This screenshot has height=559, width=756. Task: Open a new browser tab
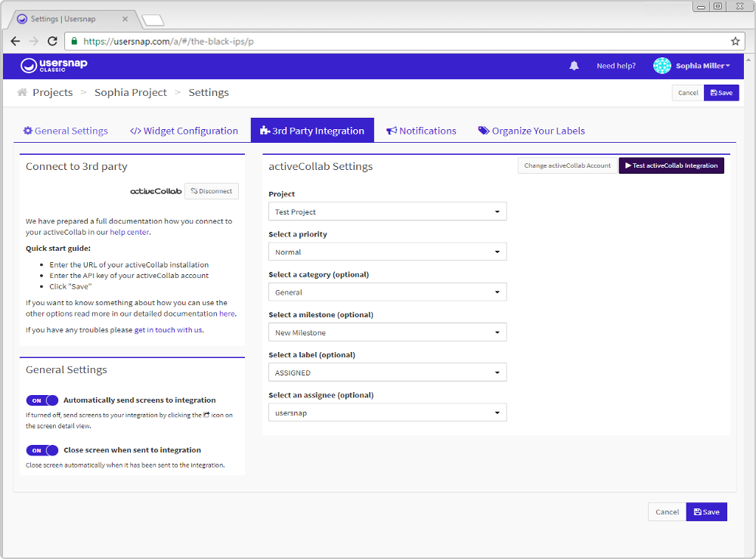coord(153,20)
